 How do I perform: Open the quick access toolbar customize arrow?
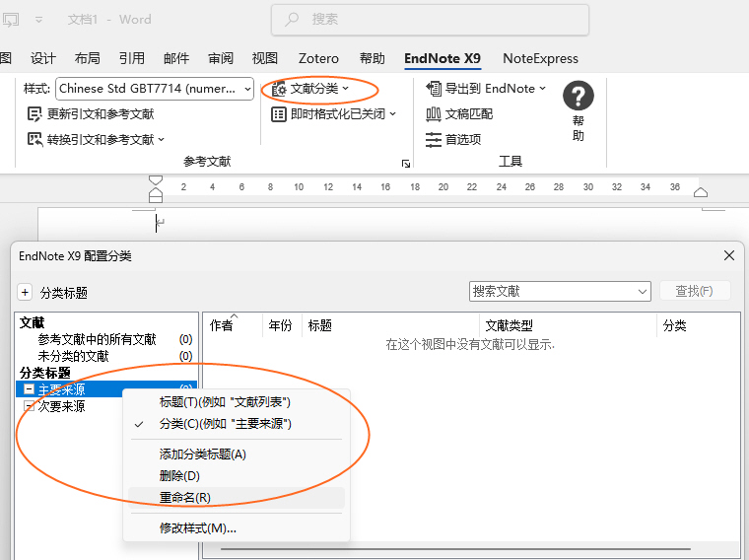coord(39,20)
